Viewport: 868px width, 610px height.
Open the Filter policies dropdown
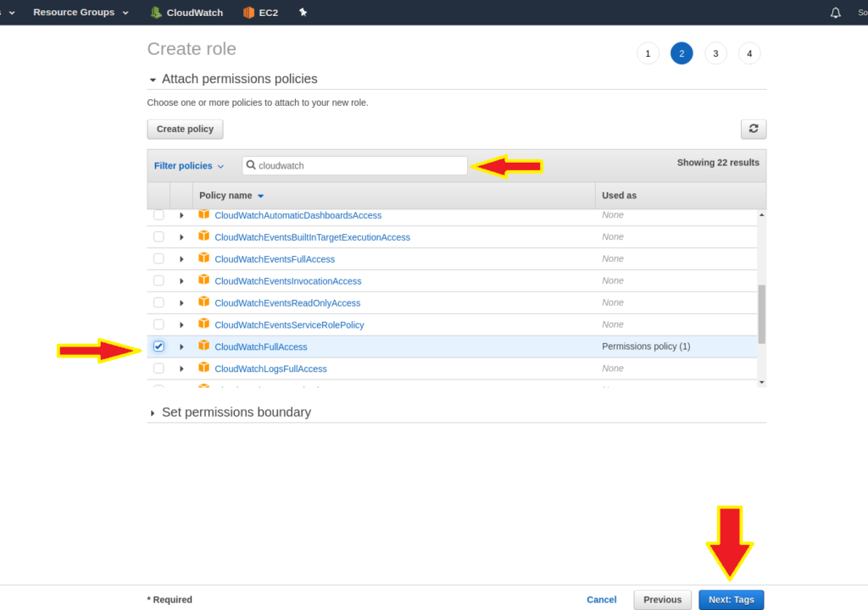pos(188,166)
